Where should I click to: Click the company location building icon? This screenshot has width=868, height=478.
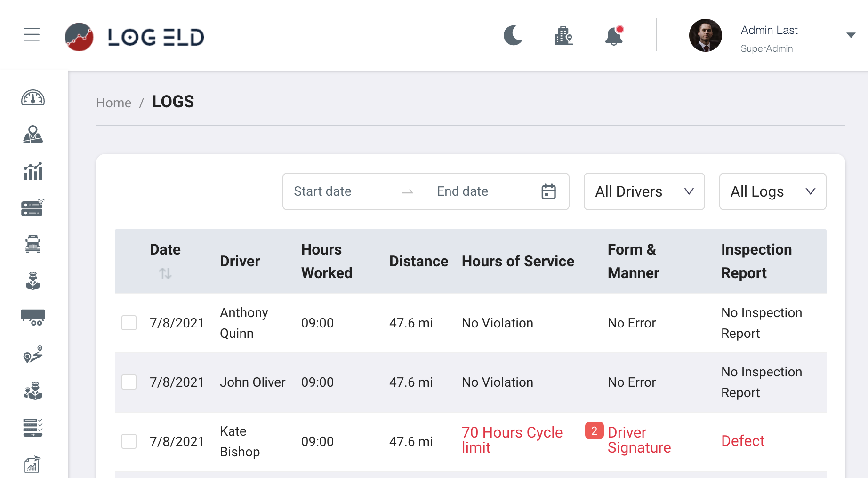tap(563, 35)
